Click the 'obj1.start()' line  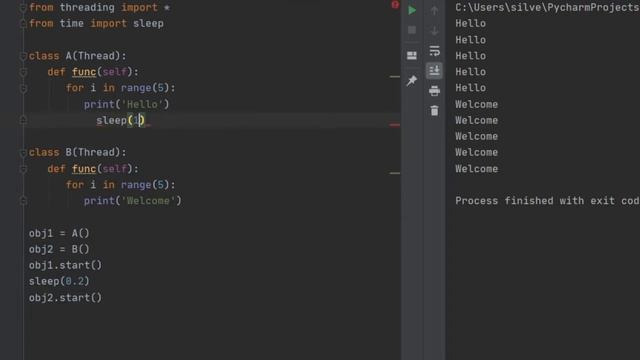coord(65,265)
